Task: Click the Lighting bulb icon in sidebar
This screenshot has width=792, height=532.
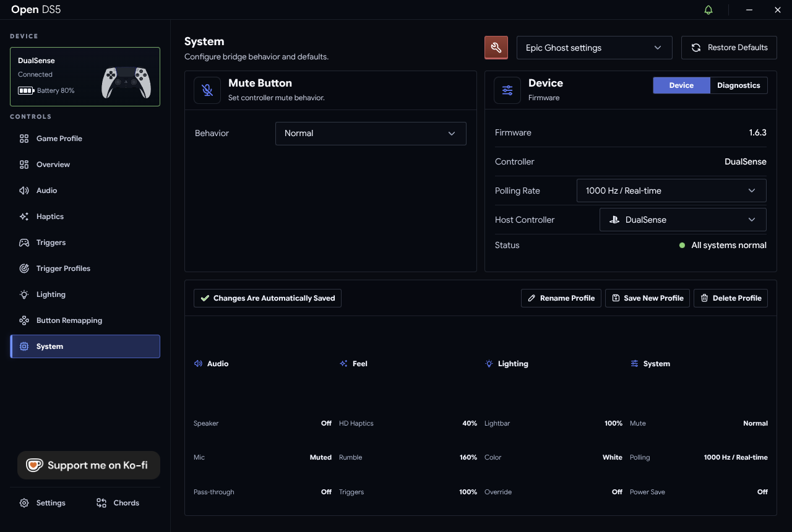Action: 24,294
